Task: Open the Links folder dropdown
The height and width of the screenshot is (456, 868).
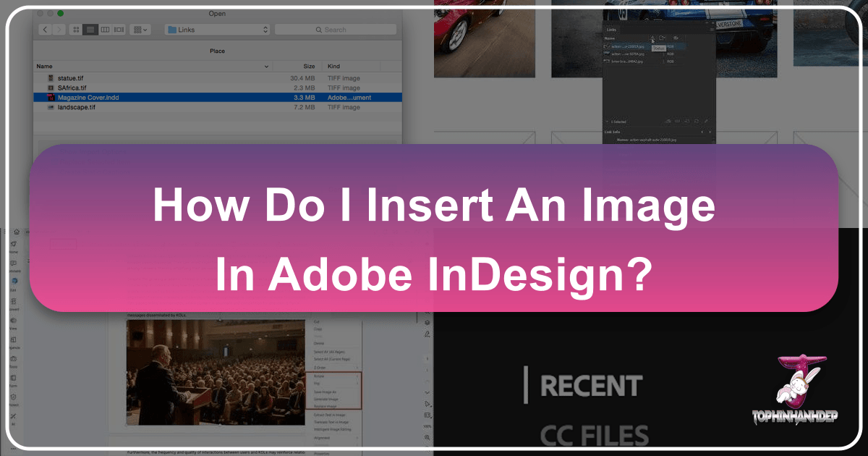Action: (x=217, y=29)
